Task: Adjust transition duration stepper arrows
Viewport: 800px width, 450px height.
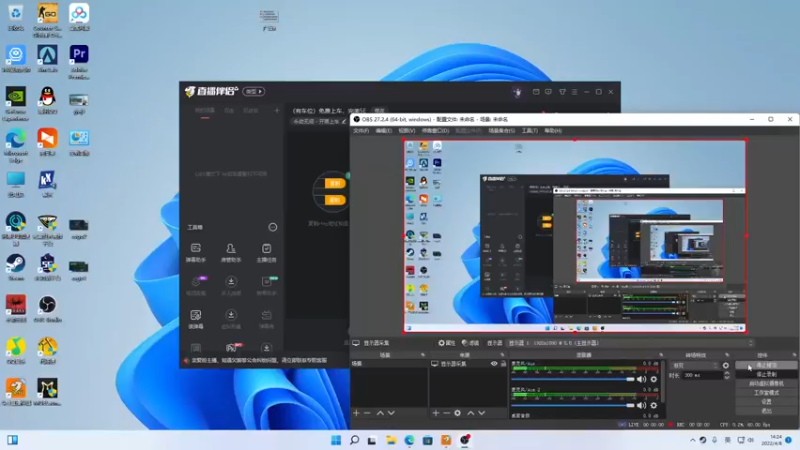Action: [x=727, y=375]
